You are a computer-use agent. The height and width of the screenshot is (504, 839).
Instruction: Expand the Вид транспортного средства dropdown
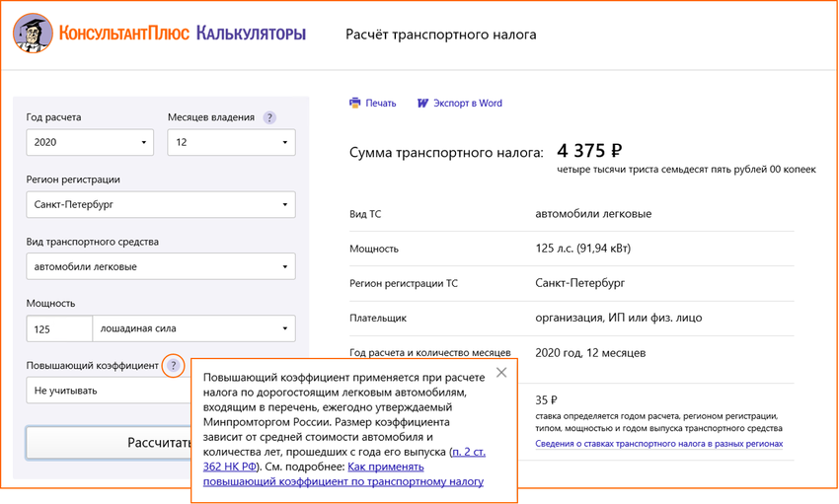tap(161, 266)
